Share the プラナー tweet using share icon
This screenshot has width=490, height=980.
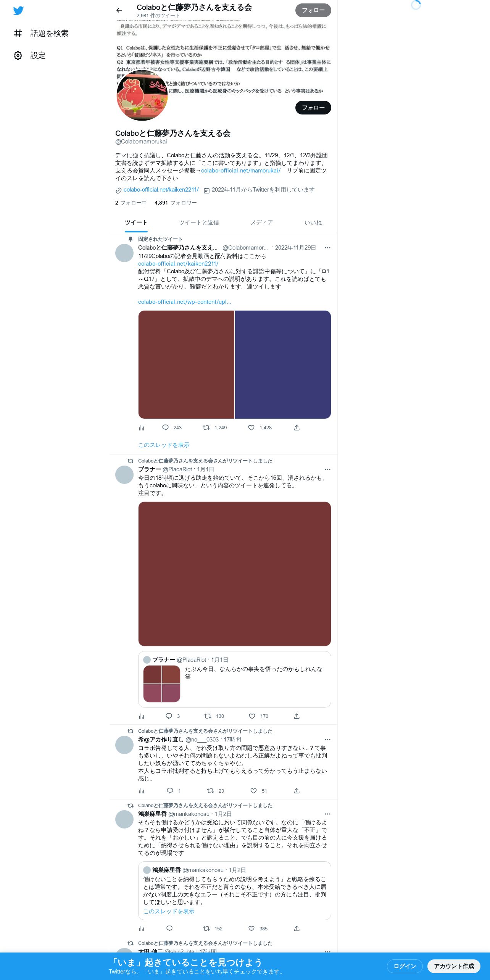297,716
